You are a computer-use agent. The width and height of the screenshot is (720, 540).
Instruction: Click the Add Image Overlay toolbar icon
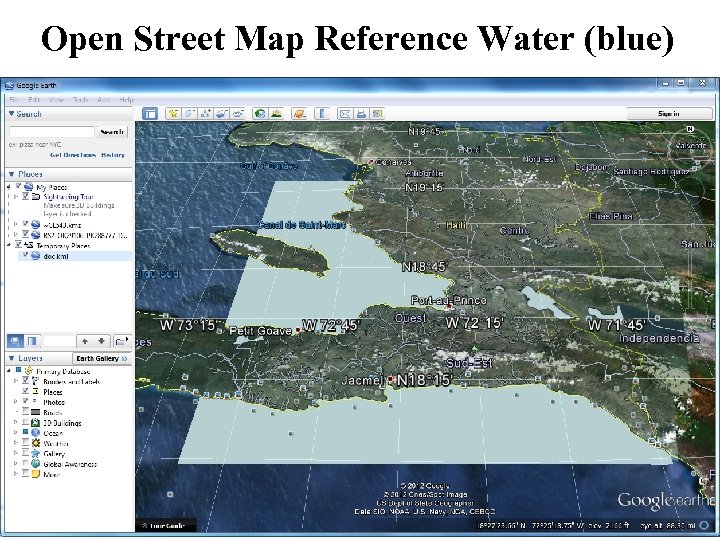(221, 113)
